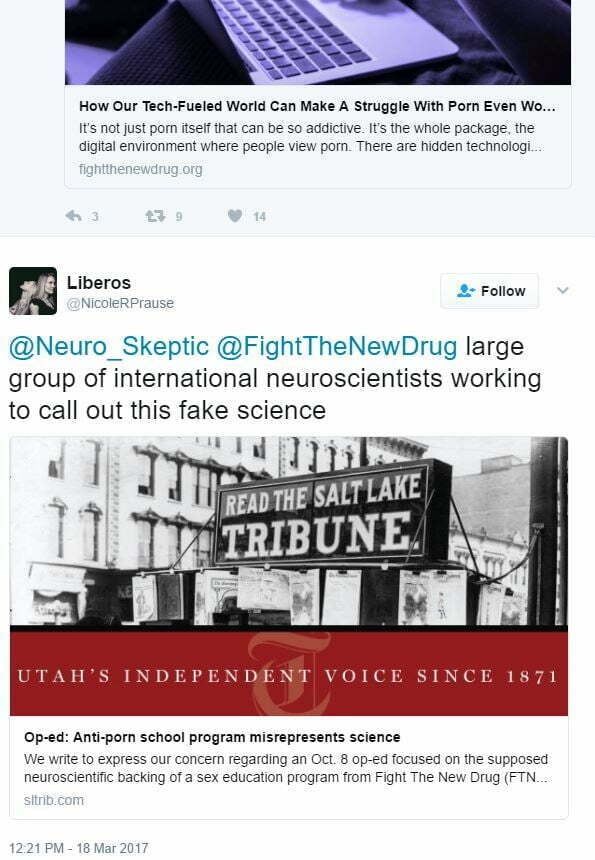Viewport: 595px width, 860px height.
Task: Open the Tech-Fueled World article title
Action: click(317, 106)
